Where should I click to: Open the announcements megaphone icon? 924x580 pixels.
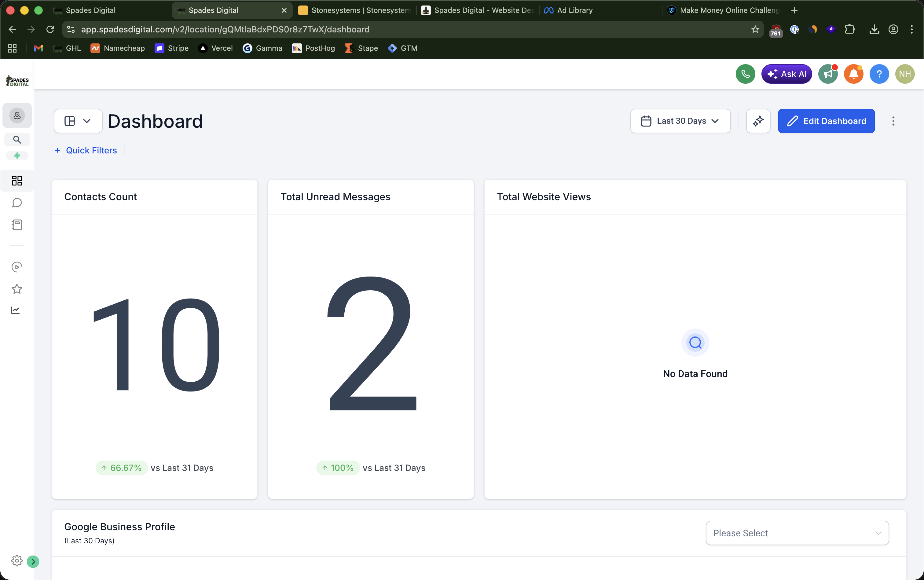tap(828, 74)
